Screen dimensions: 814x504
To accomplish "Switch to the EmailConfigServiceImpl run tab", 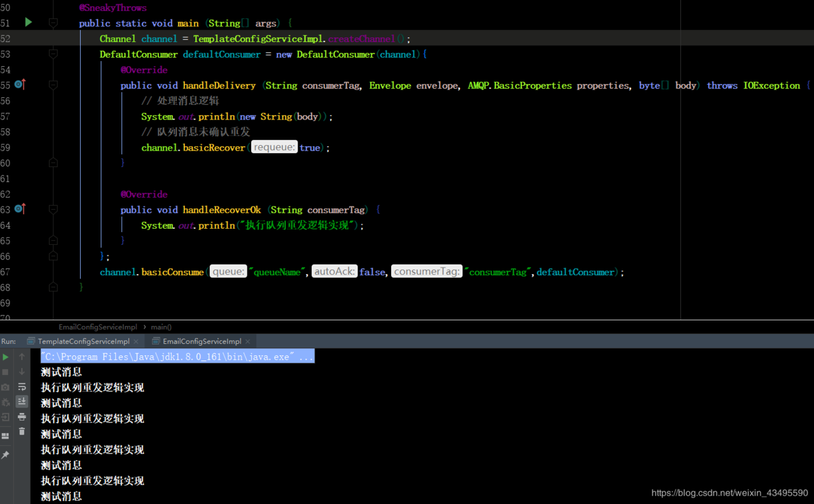I will pyautogui.click(x=202, y=341).
